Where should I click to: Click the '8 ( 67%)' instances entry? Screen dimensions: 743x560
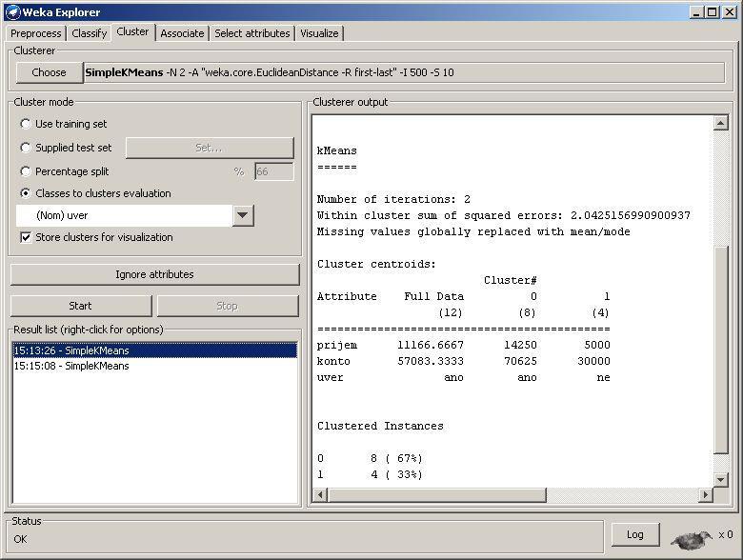[396, 459]
